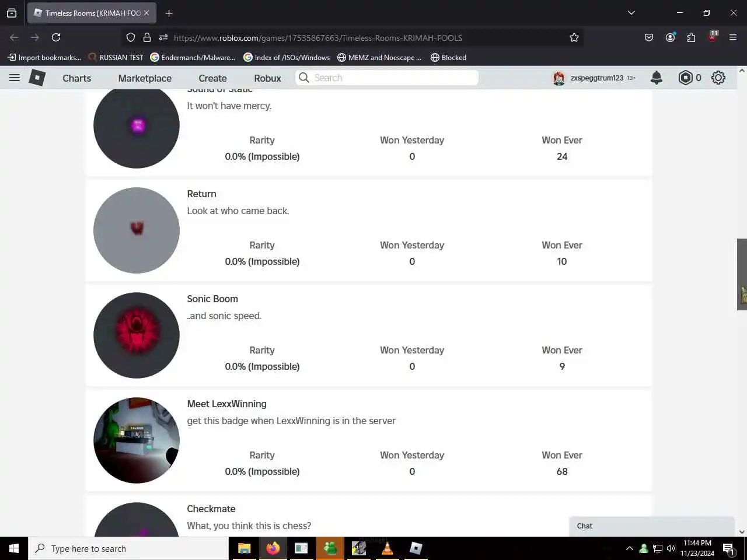
Task: Launch VLC media player from the taskbar
Action: [x=387, y=548]
